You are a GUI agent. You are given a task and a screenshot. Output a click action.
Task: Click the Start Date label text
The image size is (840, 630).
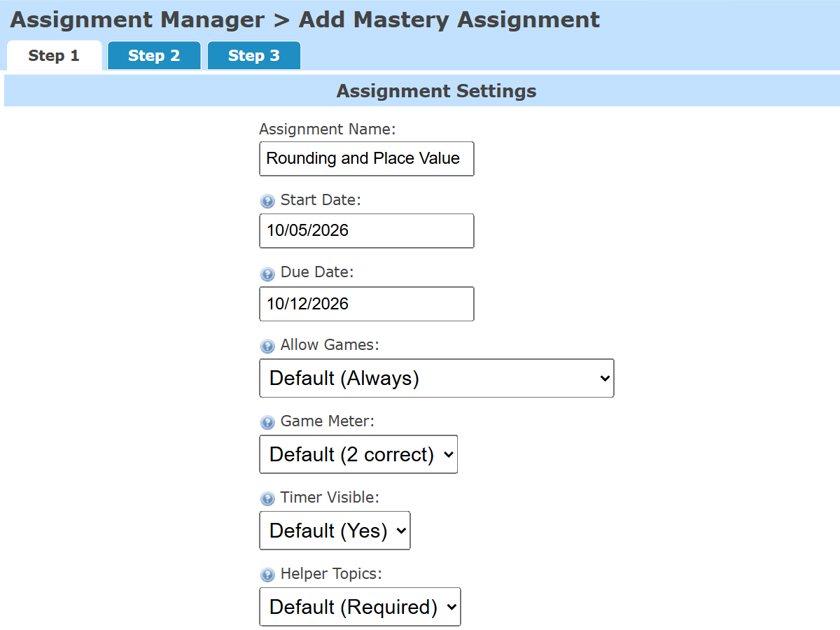(321, 200)
